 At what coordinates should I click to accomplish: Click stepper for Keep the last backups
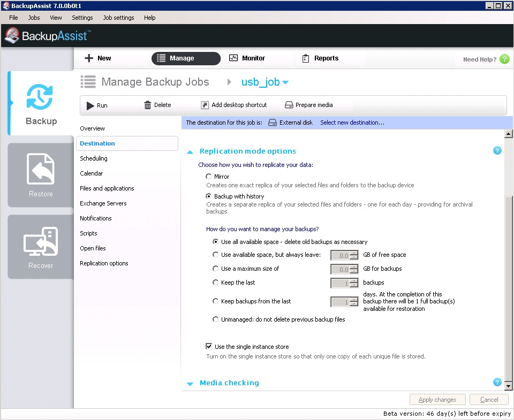click(x=354, y=283)
